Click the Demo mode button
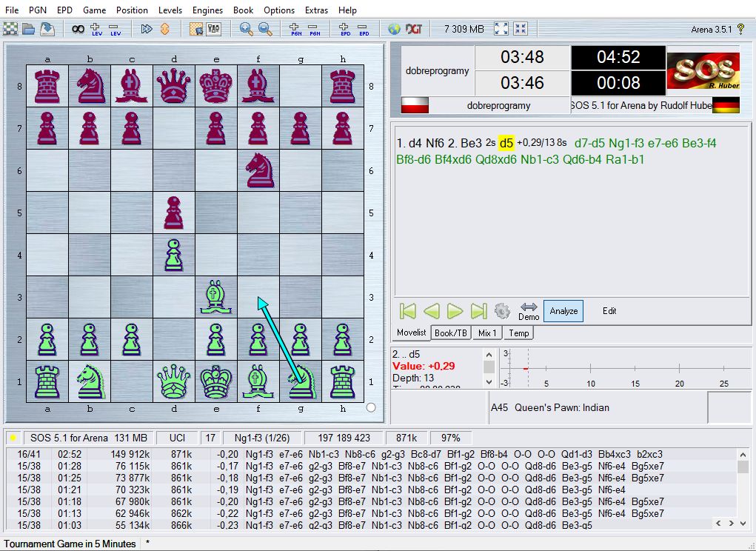 coord(529,311)
